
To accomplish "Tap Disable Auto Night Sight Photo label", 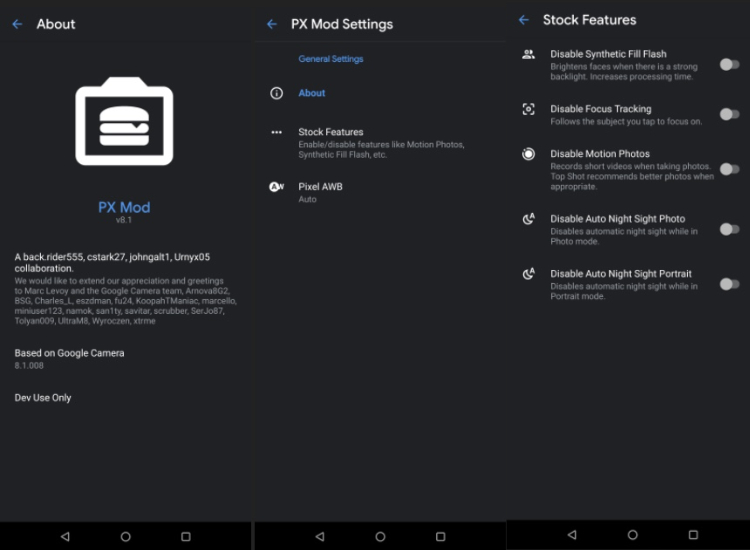I will pyautogui.click(x=618, y=219).
